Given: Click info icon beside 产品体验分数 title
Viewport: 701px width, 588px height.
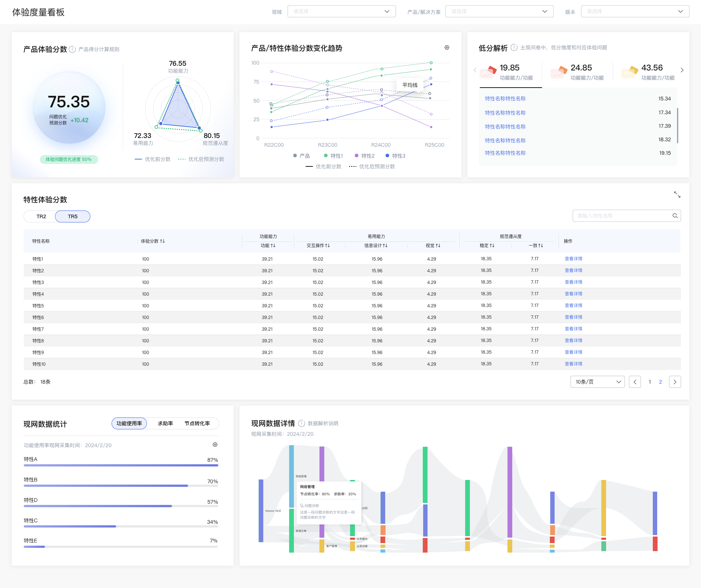Looking at the screenshot, I should [x=72, y=49].
